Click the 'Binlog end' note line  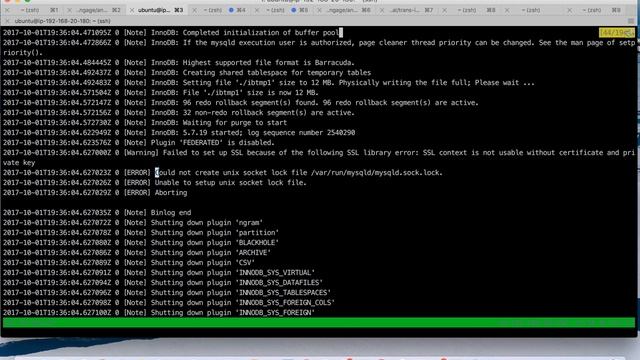point(97,213)
